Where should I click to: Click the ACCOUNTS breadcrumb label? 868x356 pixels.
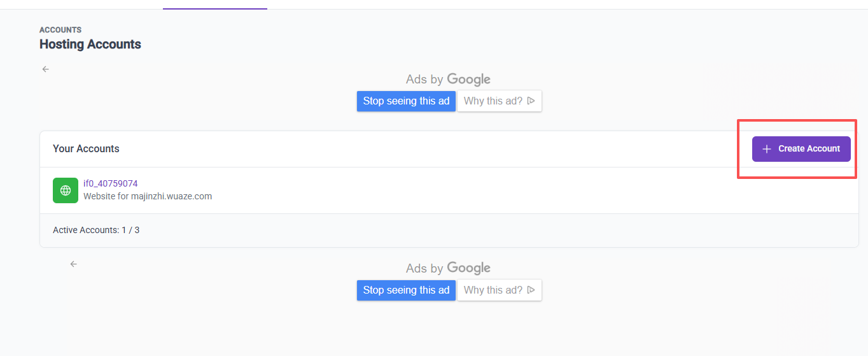pyautogui.click(x=60, y=30)
